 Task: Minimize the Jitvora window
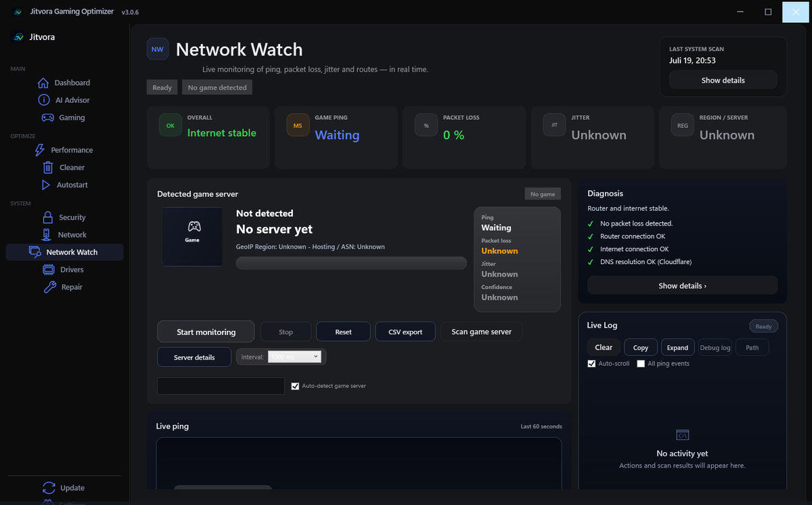coord(741,12)
